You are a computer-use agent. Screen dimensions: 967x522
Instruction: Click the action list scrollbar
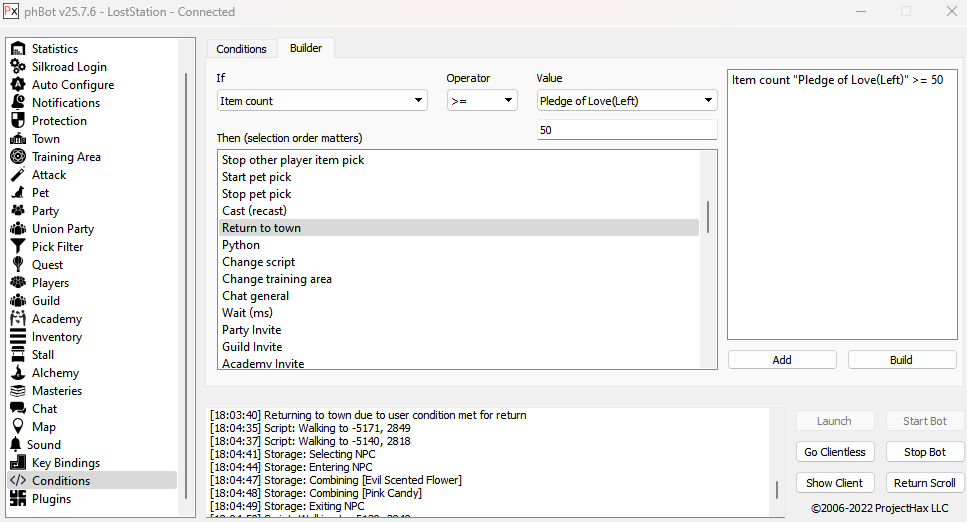(x=709, y=217)
